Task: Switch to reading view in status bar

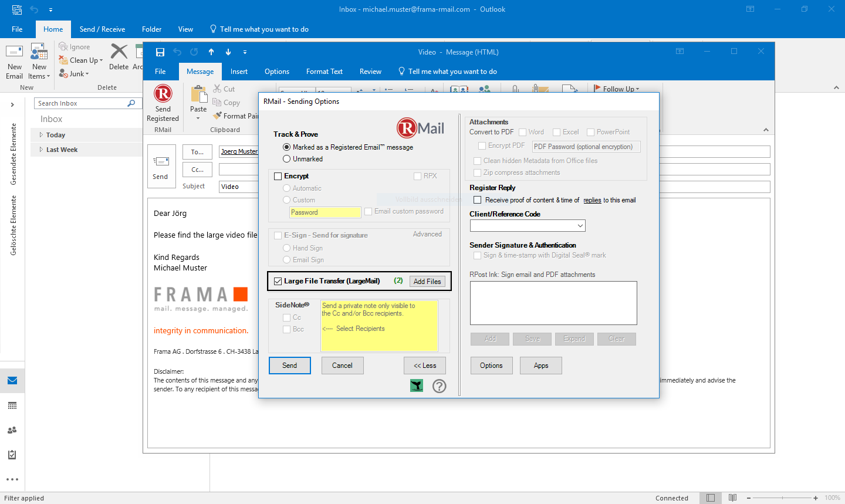Action: [733, 498]
